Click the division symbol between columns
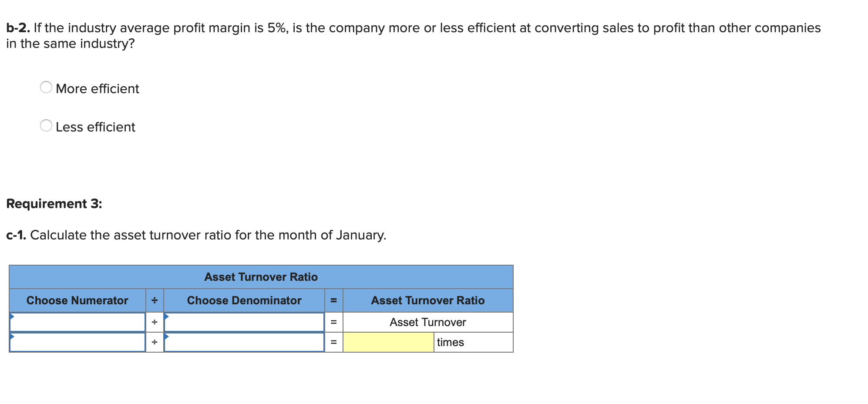The height and width of the screenshot is (404, 868). pyautogui.click(x=154, y=322)
